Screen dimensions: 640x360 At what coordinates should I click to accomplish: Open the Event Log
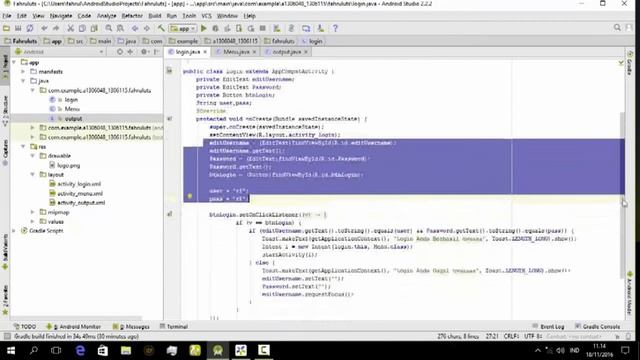click(548, 327)
